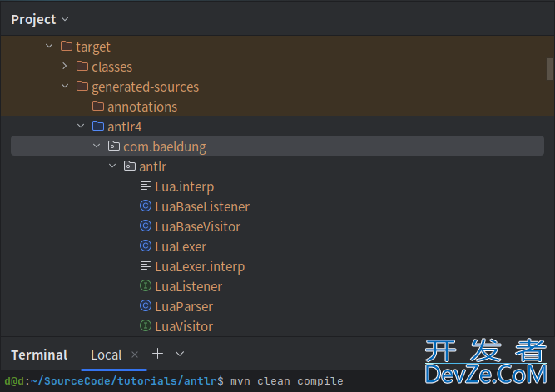Select the generated-sources folder name
555x392 pixels.
tap(145, 87)
